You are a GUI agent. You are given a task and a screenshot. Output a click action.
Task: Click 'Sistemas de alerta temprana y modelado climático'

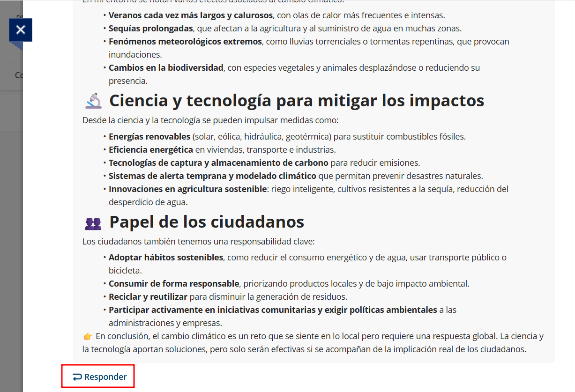[212, 176]
